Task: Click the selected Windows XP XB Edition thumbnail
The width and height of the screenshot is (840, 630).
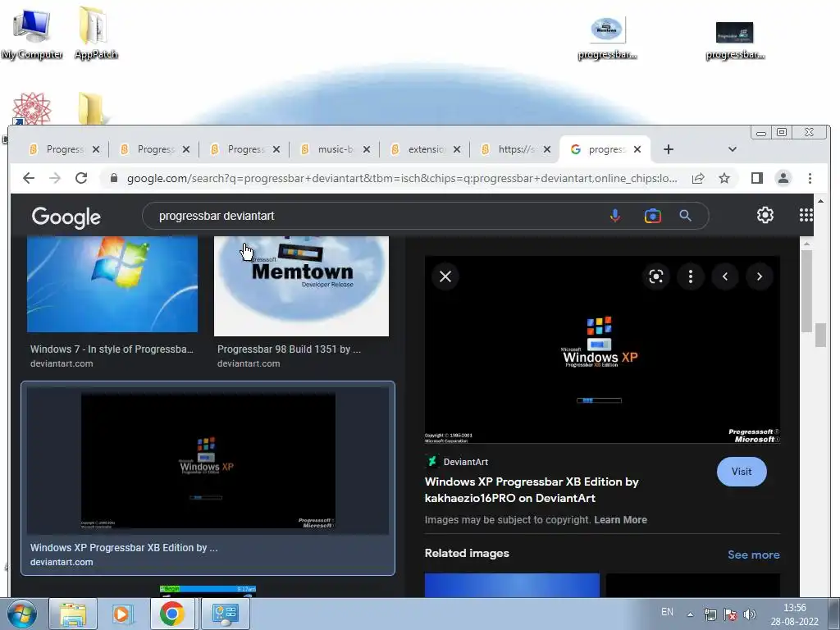Action: pos(208,461)
